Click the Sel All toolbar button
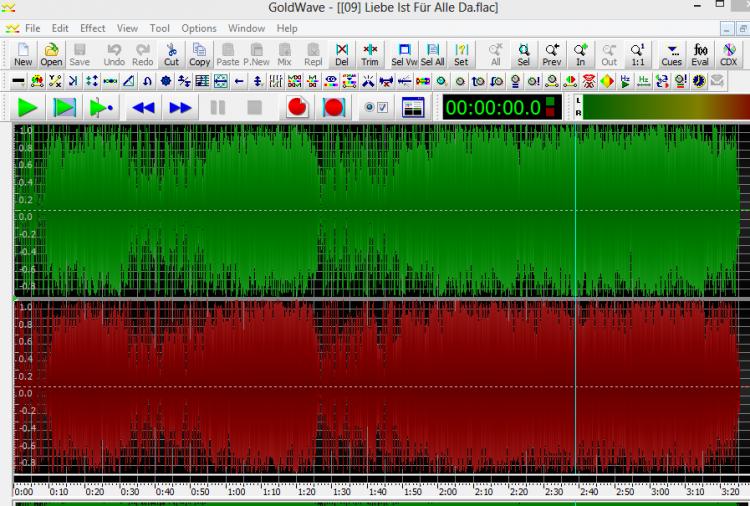The image size is (750, 506). click(432, 54)
